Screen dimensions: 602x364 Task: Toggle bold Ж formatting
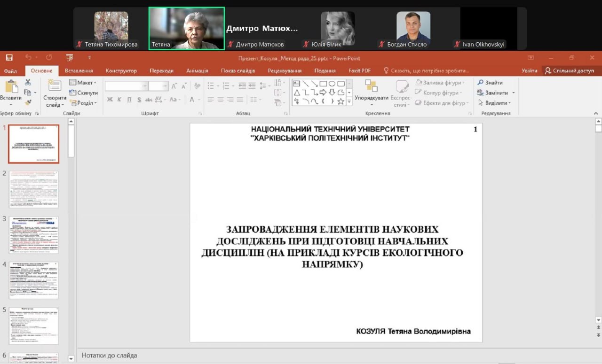click(x=110, y=100)
